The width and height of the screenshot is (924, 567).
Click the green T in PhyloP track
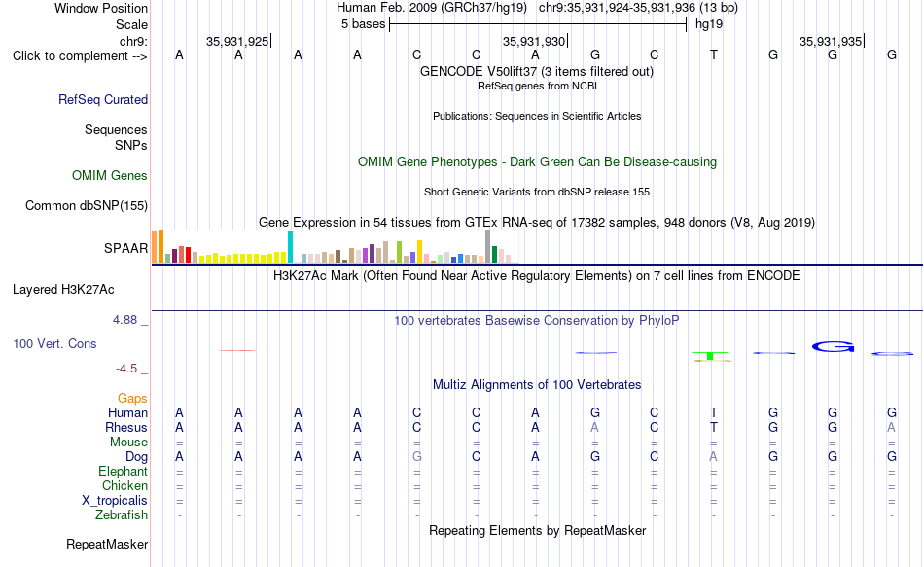[711, 355]
